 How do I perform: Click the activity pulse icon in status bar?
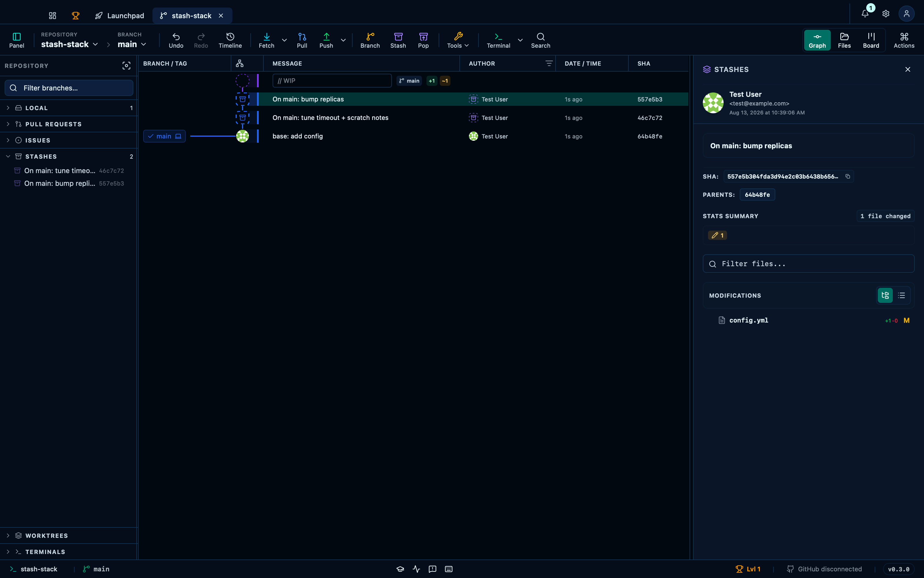tap(416, 569)
